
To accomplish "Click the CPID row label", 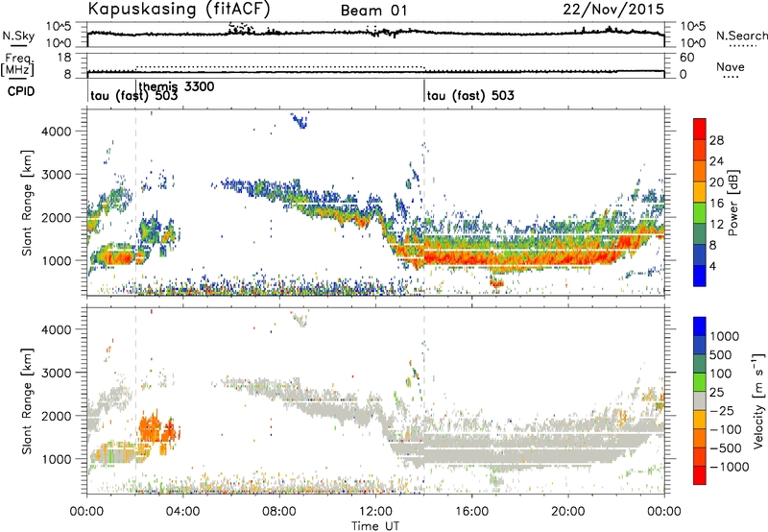I will pyautogui.click(x=21, y=91).
